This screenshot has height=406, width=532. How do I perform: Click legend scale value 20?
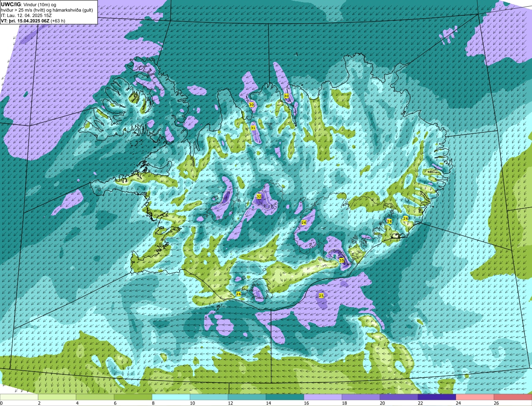pyautogui.click(x=382, y=403)
